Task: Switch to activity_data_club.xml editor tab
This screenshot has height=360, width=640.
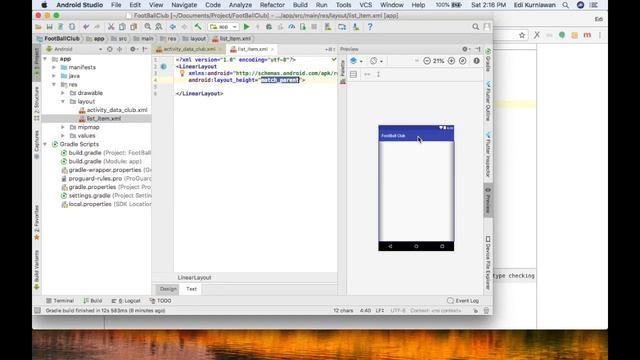Action: pyautogui.click(x=189, y=49)
